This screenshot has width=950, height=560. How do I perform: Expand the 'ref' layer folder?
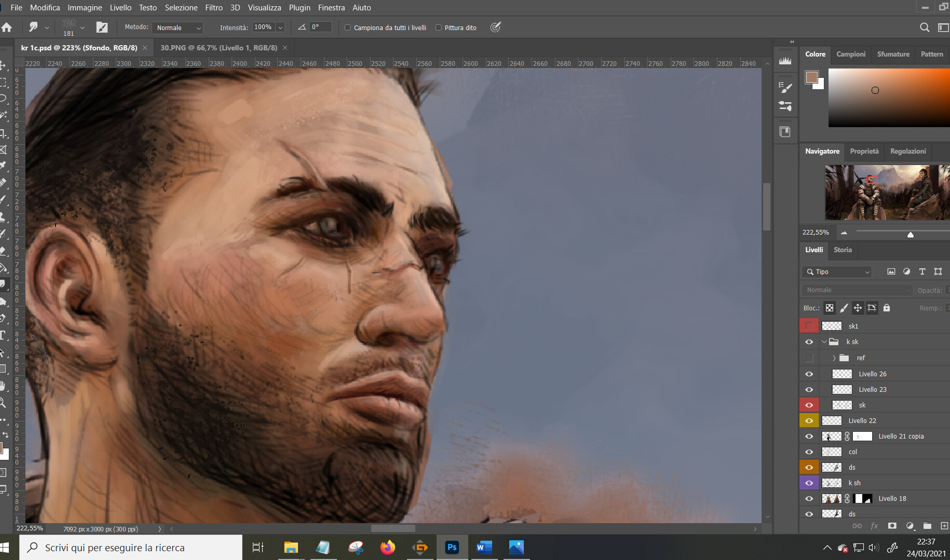point(834,358)
